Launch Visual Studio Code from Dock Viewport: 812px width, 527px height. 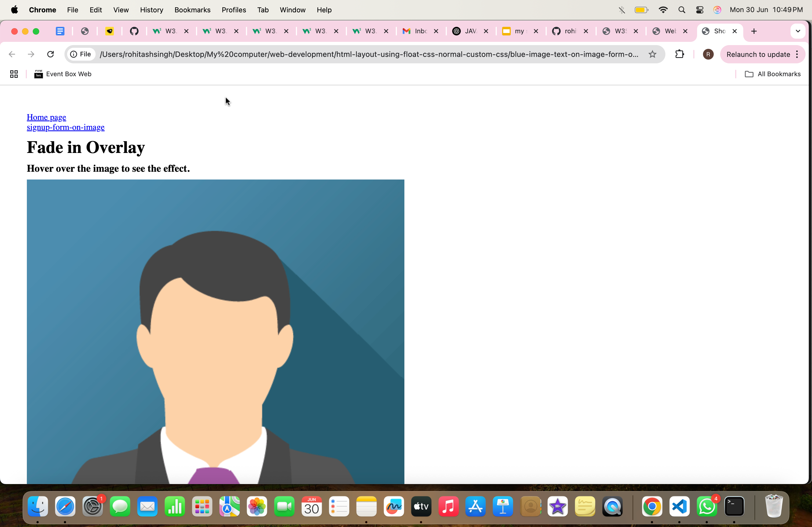679,507
